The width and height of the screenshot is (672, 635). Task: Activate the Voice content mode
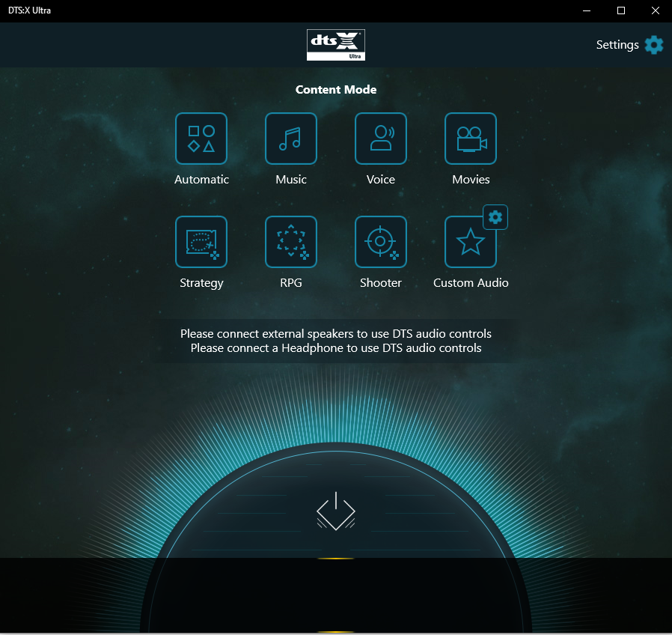click(x=381, y=139)
